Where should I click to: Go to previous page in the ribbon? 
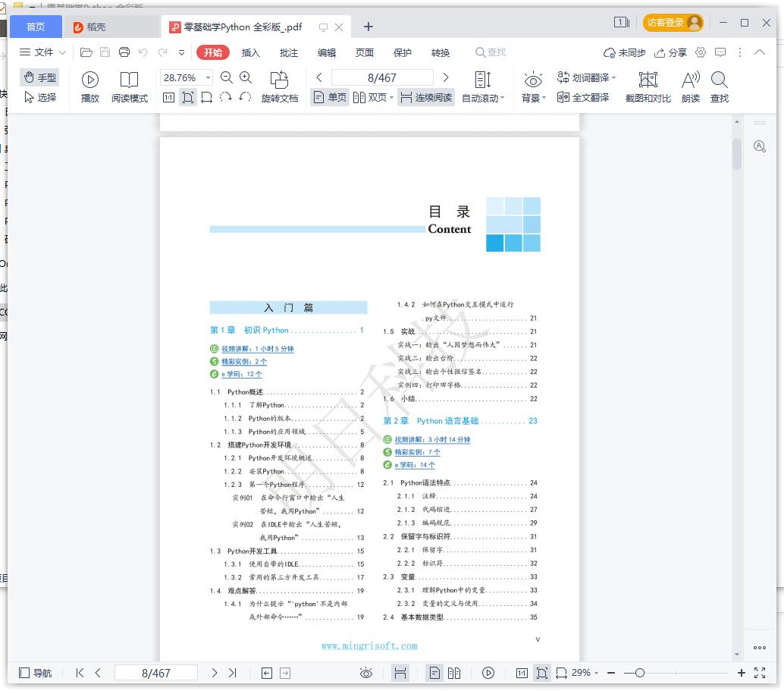pos(319,77)
